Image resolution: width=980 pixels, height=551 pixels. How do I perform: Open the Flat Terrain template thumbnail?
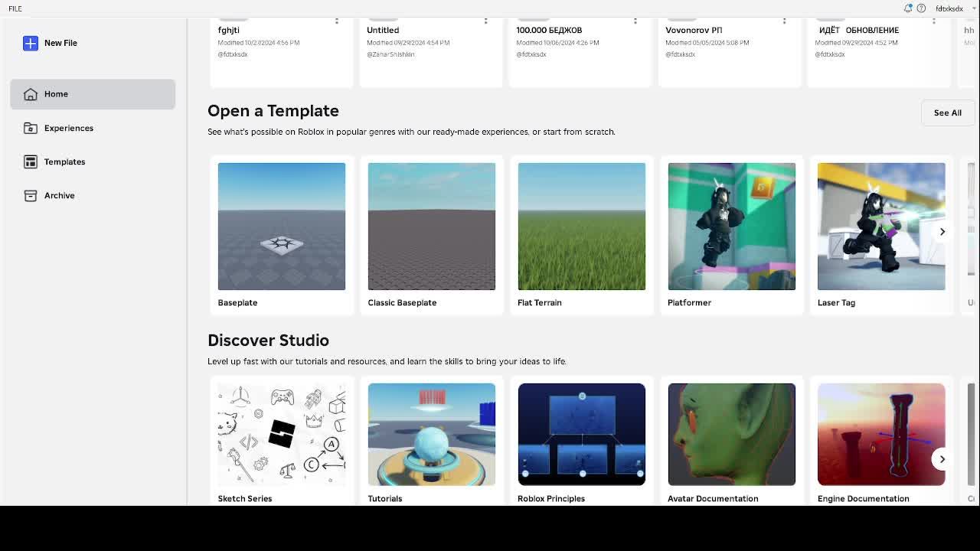pos(582,227)
